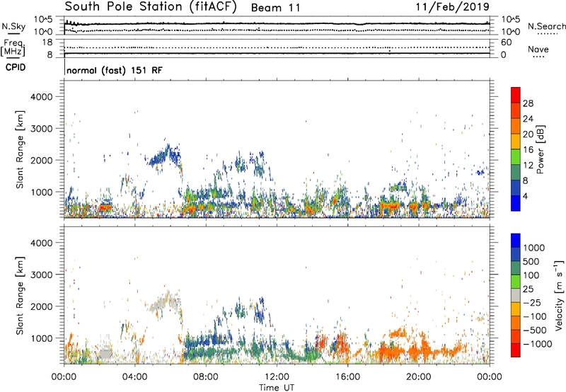566x392 pixels.
Task: Select the 'normal (fast) 151 RF' text
Action: pos(115,70)
